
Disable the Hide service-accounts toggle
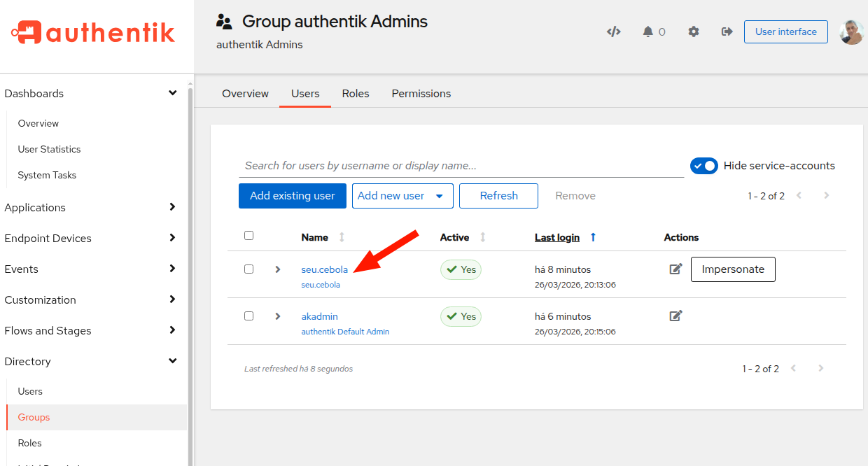click(x=704, y=166)
